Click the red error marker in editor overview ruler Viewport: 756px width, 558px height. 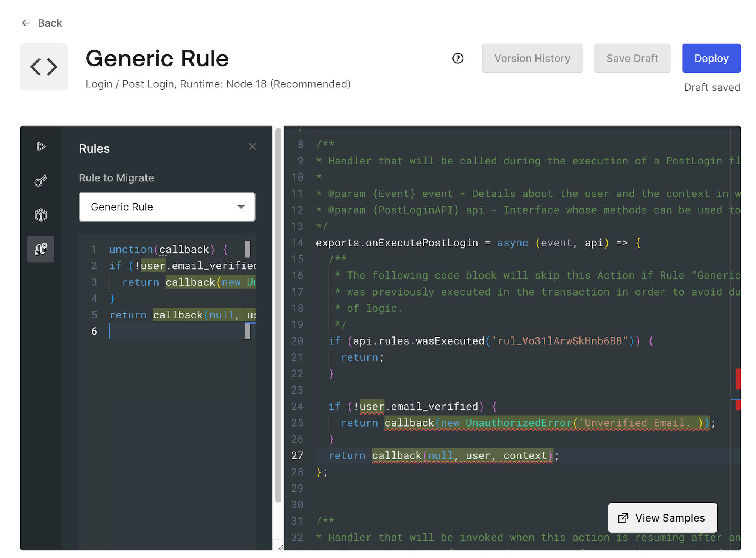click(x=738, y=379)
